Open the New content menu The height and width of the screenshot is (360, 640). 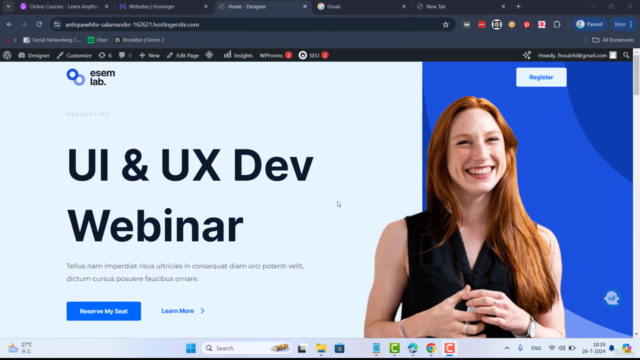pyautogui.click(x=149, y=55)
